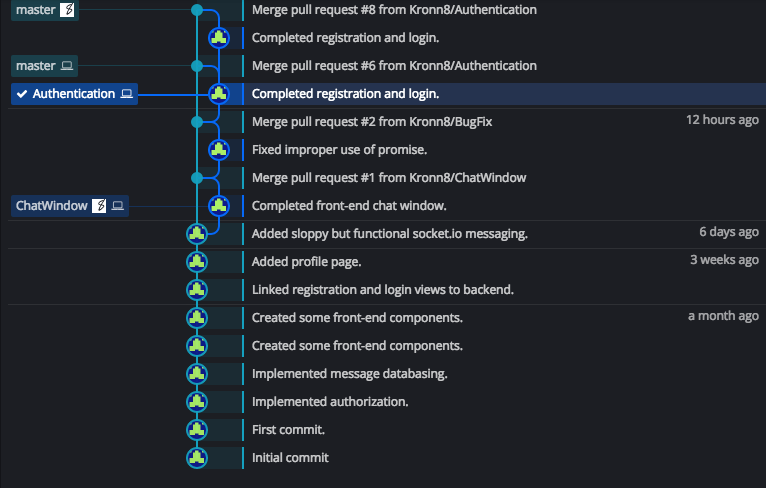Click the laptop icon on the local master label
This screenshot has width=766, height=488.
pos(67,66)
